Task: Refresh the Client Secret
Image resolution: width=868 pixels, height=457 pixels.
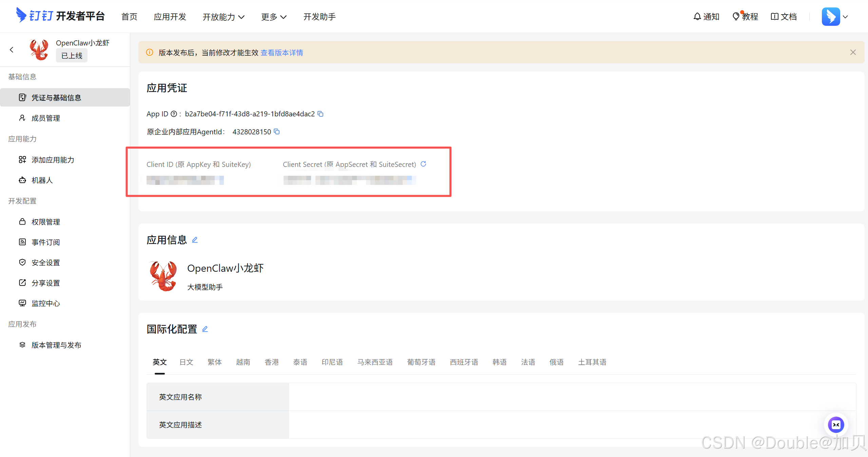Action: [x=423, y=164]
